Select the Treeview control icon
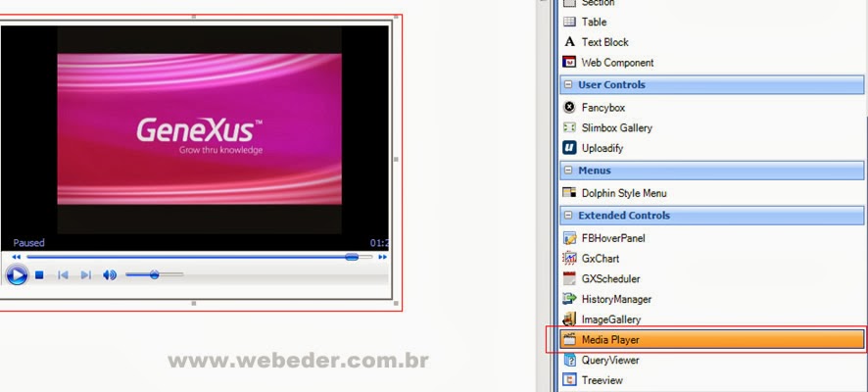 (569, 380)
